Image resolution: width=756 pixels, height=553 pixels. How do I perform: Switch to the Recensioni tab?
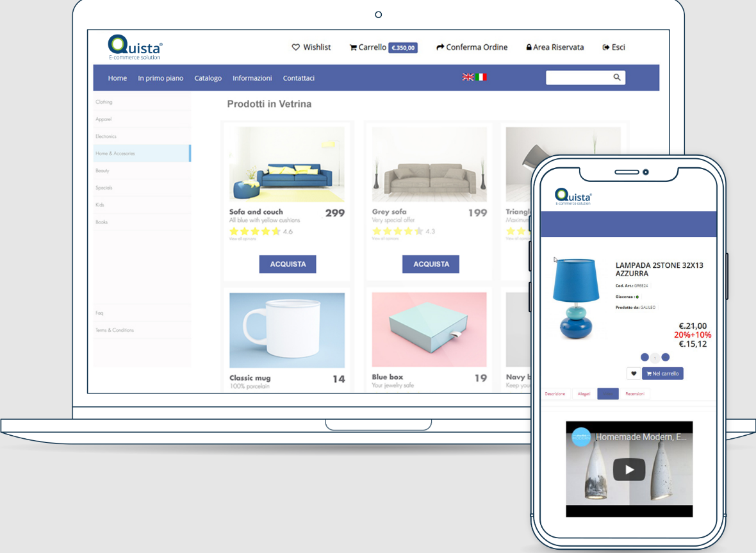pos(635,394)
